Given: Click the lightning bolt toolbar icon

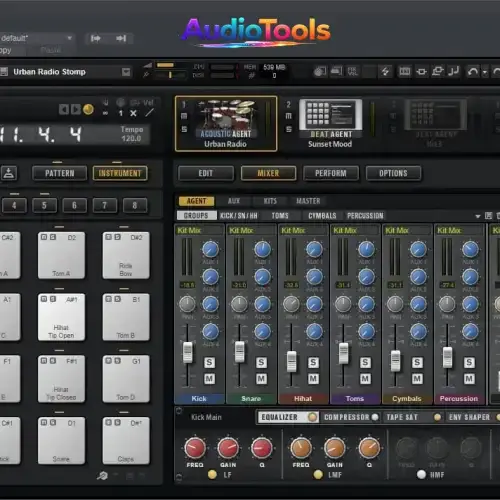Looking at the screenshot, I should 385,71.
